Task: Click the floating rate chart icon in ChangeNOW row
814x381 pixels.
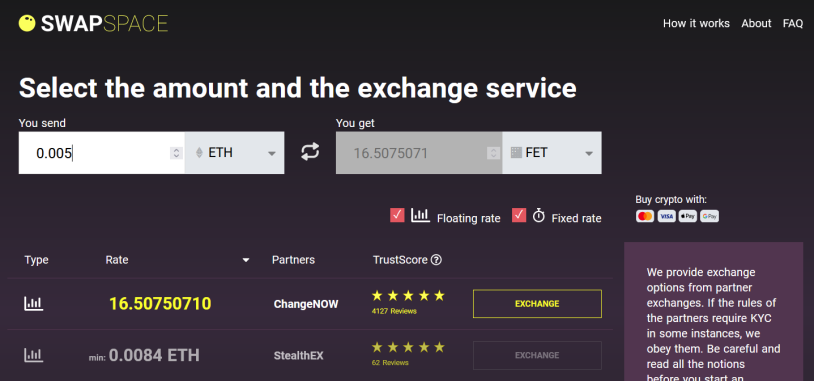Action: [34, 304]
